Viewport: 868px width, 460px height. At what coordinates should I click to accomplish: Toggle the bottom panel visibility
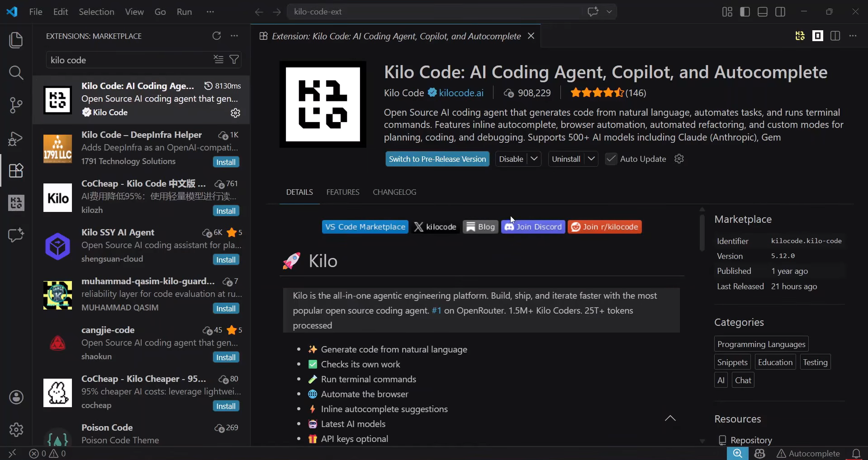(763, 12)
